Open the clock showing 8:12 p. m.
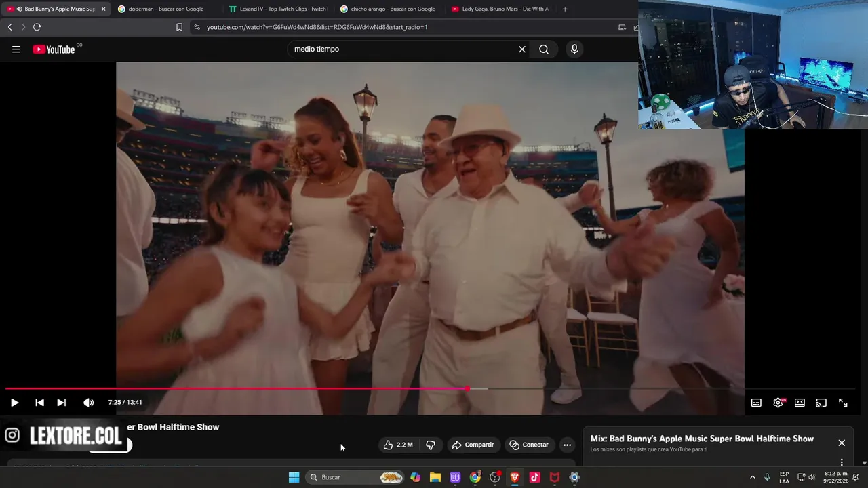 (836, 477)
